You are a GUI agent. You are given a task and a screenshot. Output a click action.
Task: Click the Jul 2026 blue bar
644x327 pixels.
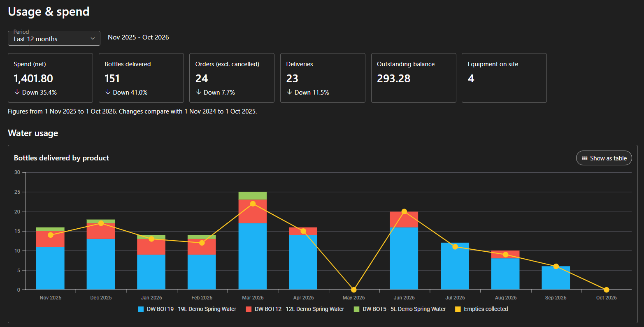[x=455, y=266]
